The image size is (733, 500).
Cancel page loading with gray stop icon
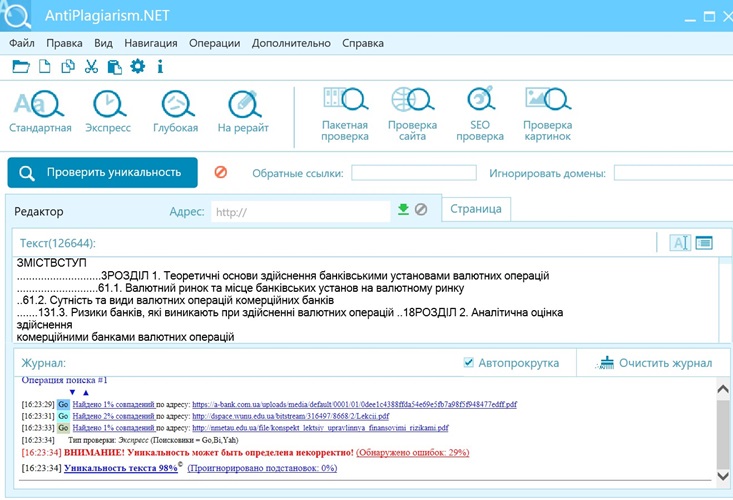[x=421, y=209]
